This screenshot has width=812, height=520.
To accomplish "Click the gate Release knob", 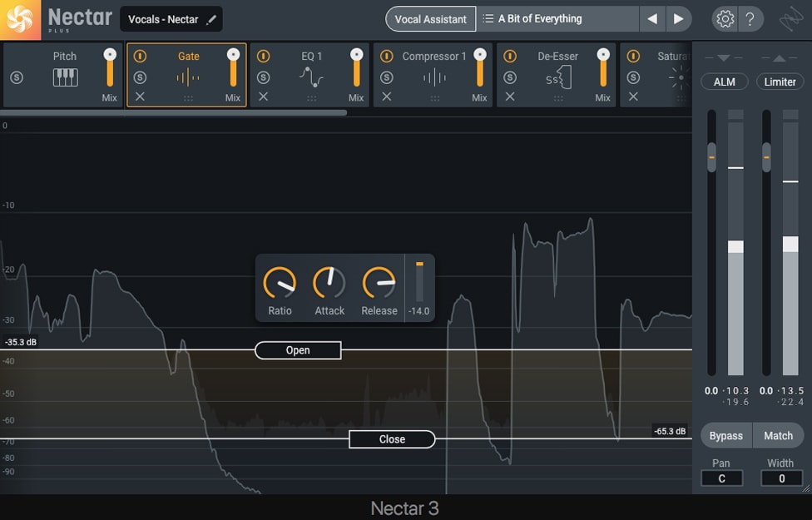I will [379, 283].
